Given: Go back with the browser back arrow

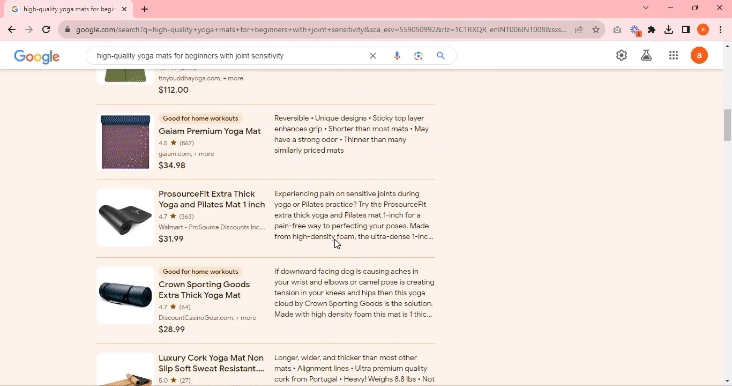Looking at the screenshot, I should click(x=12, y=29).
